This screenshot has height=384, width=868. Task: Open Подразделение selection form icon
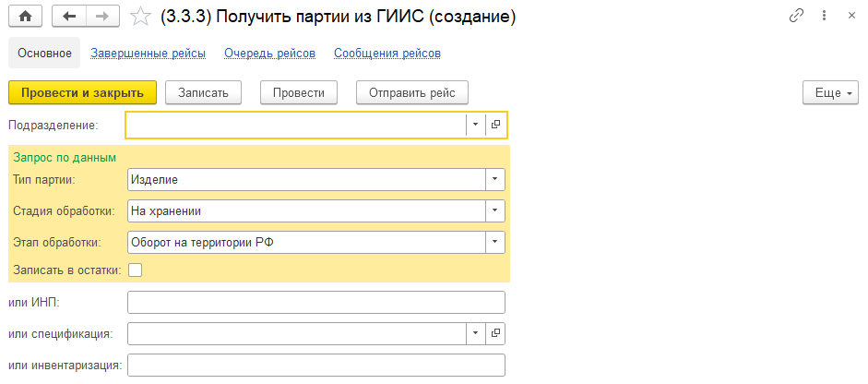pos(495,125)
